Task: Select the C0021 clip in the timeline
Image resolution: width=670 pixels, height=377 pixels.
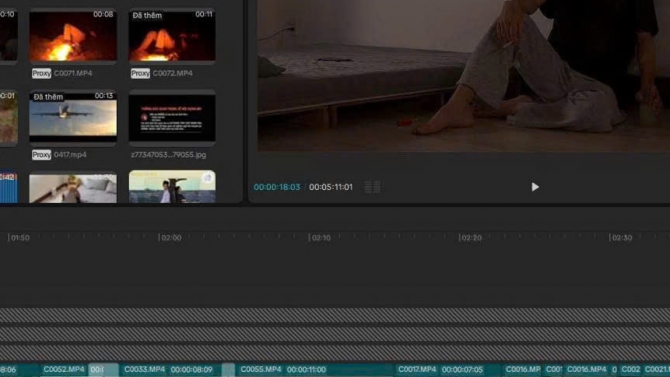Action: (x=656, y=369)
